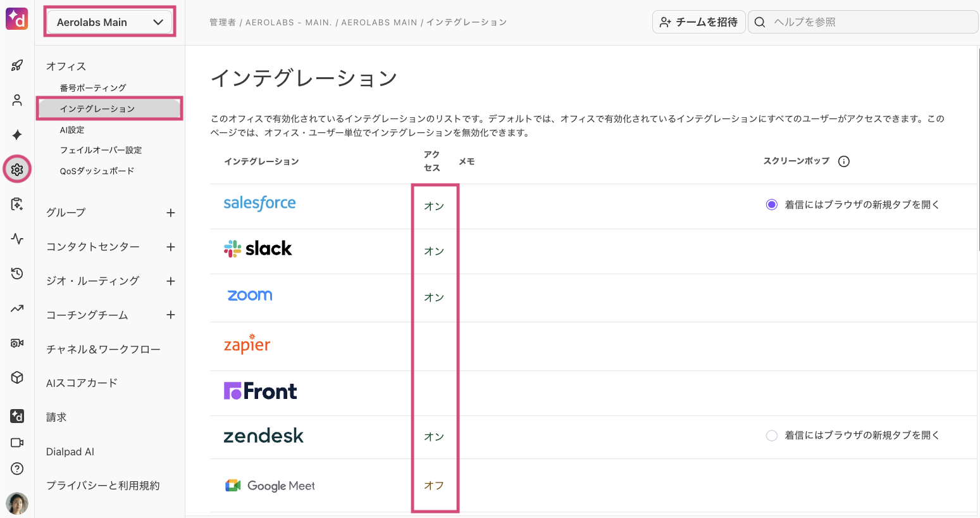Expand the グループ section
980x518 pixels.
(x=170, y=212)
